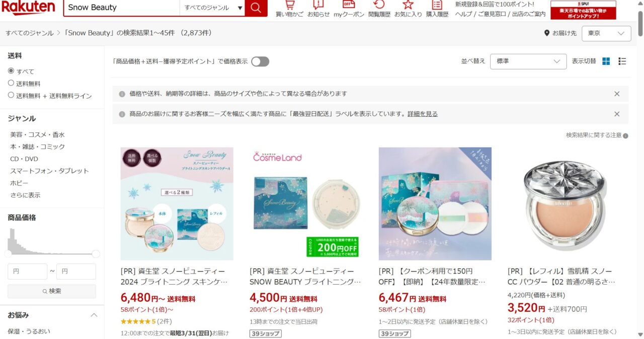This screenshot has height=339, width=644.
Task: Toggle price display including shipping and points
Action: [x=260, y=61]
